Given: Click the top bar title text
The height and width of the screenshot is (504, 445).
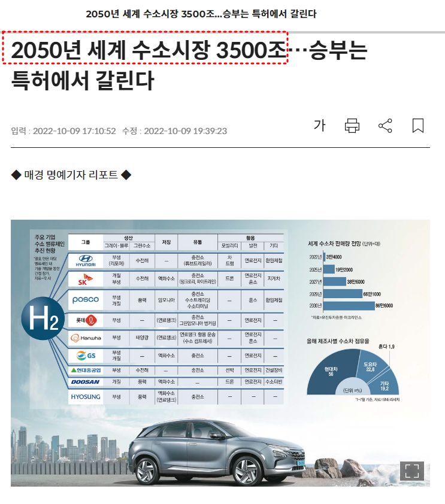Looking at the screenshot, I should point(201,14).
